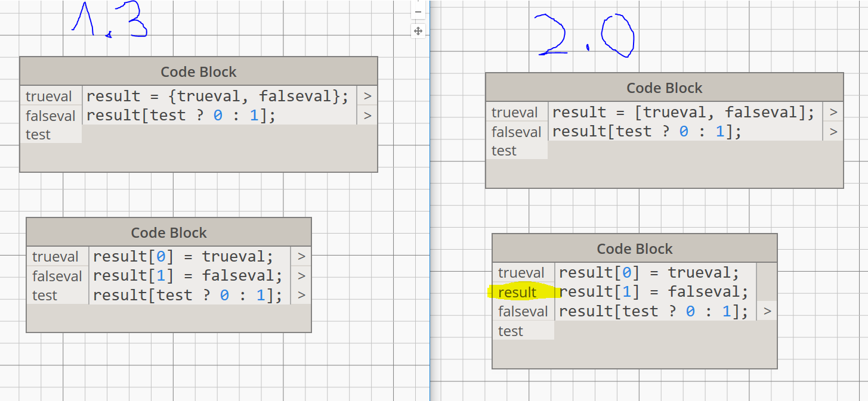Select the Pan tool on the canvas controls

418,30
